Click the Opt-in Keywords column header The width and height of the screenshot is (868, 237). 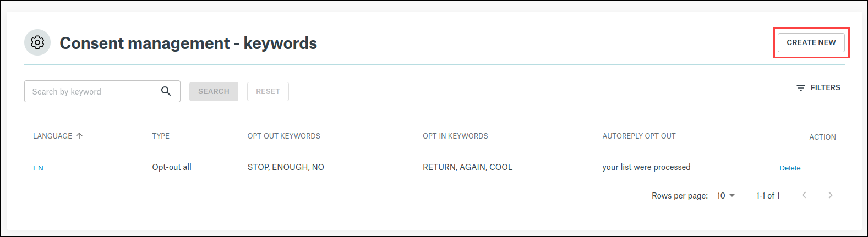click(455, 136)
